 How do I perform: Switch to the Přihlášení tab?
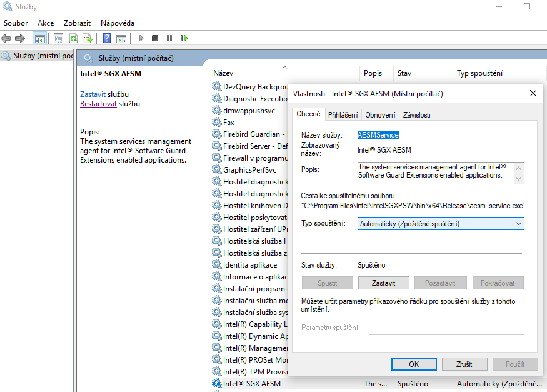click(x=343, y=115)
